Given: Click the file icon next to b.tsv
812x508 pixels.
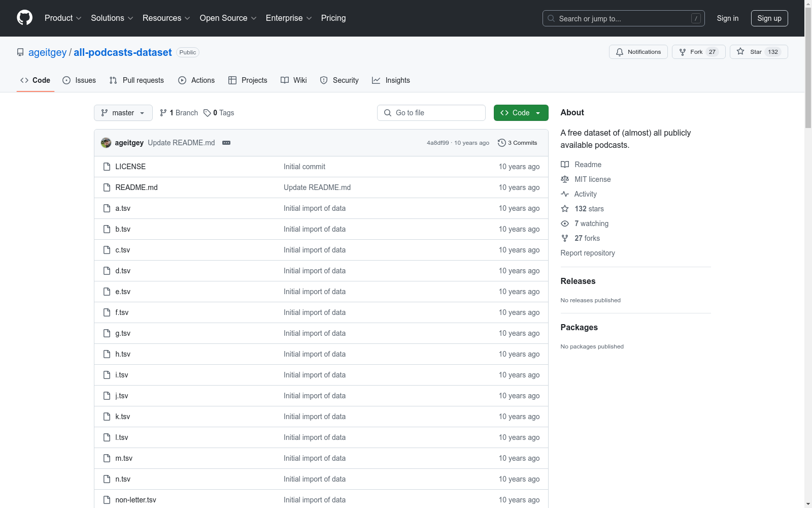Looking at the screenshot, I should tap(107, 229).
